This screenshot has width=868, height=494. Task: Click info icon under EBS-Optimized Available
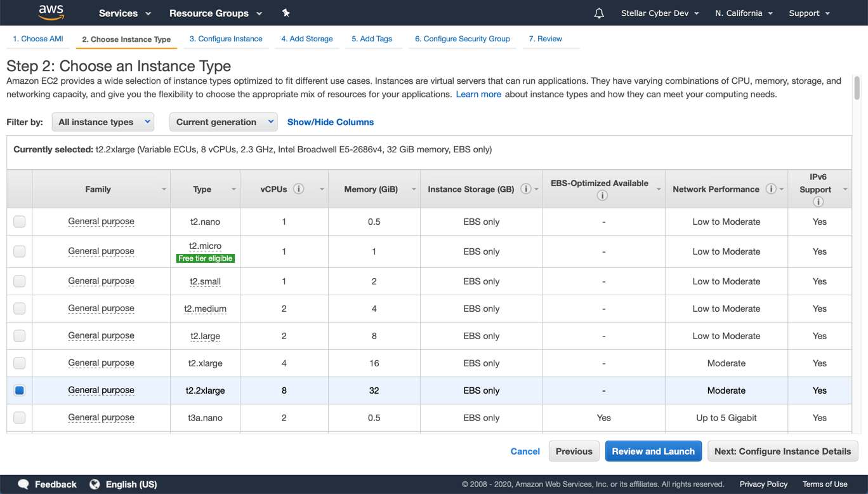tap(602, 196)
